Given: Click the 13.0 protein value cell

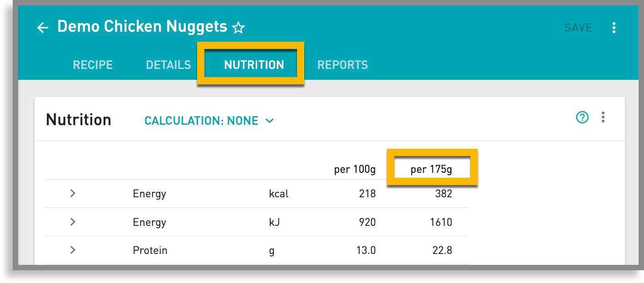Looking at the screenshot, I should click(x=366, y=250).
